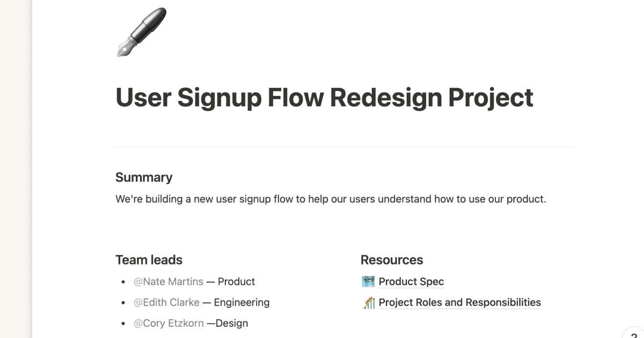Click the bullet beside Nate Martins
Screen dimensions: 644x338
[x=123, y=282]
